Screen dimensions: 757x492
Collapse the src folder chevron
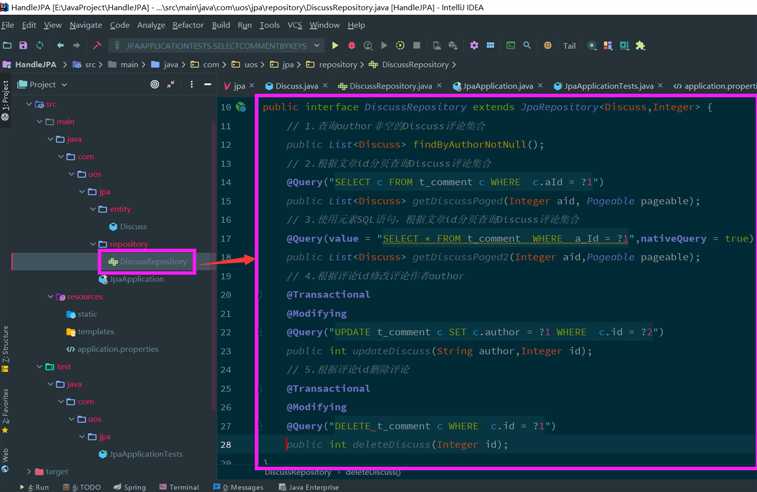[29, 104]
